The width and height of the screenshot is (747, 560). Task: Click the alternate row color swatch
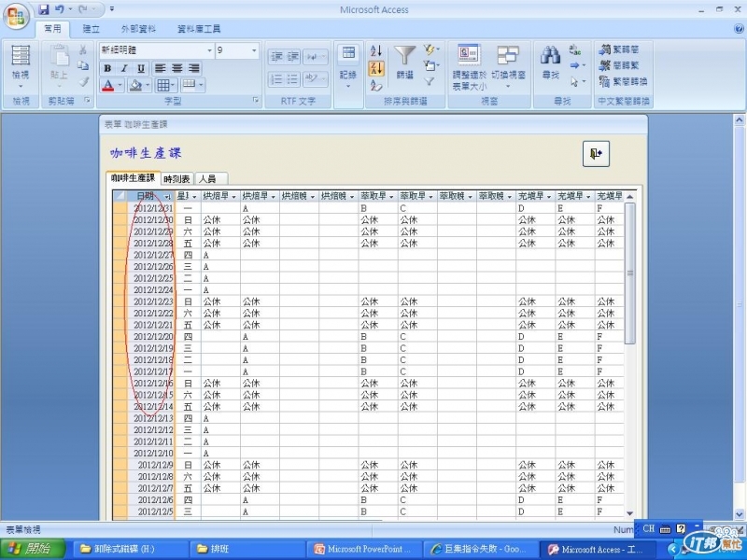[x=190, y=86]
